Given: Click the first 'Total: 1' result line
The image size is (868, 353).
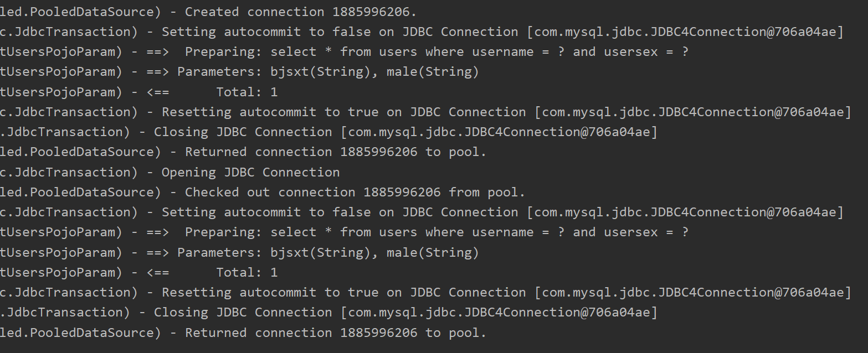Looking at the screenshot, I should pos(139,92).
